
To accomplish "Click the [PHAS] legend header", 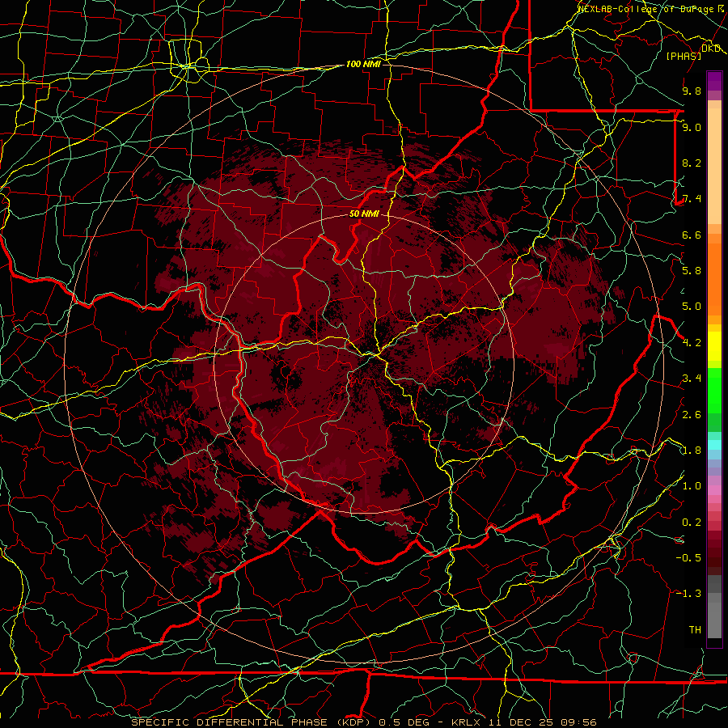I will pos(684,56).
